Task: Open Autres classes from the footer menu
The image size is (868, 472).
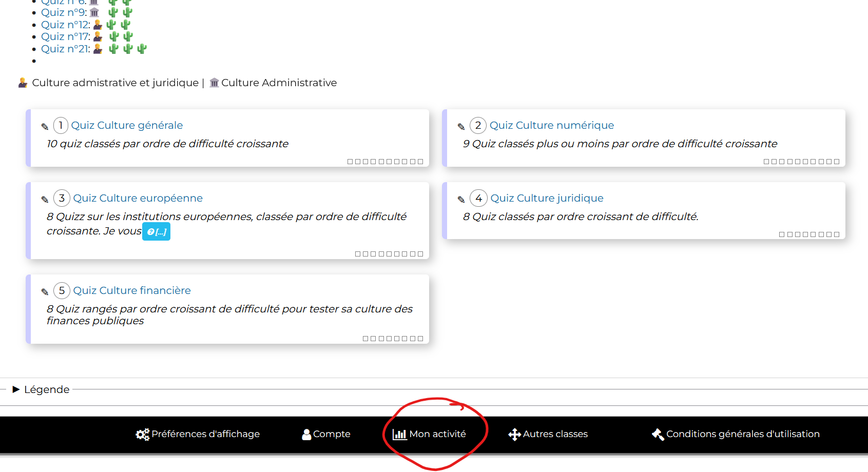Action: (x=548, y=434)
